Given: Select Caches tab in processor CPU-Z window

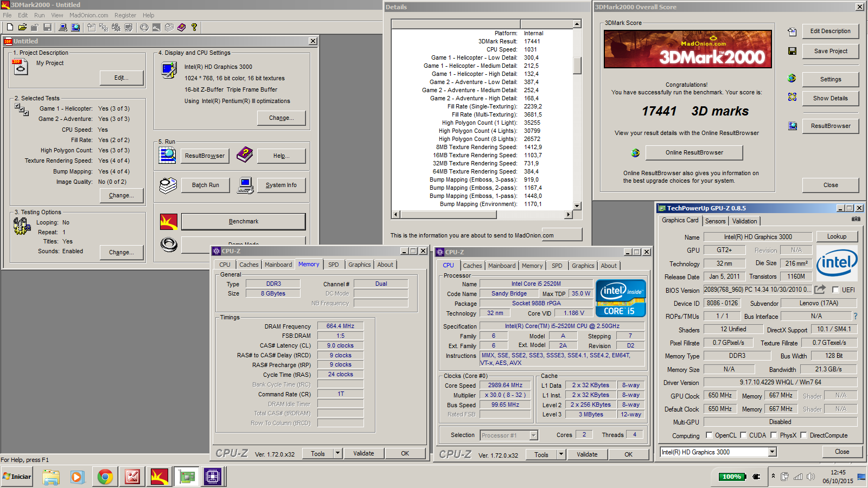Looking at the screenshot, I should click(472, 266).
